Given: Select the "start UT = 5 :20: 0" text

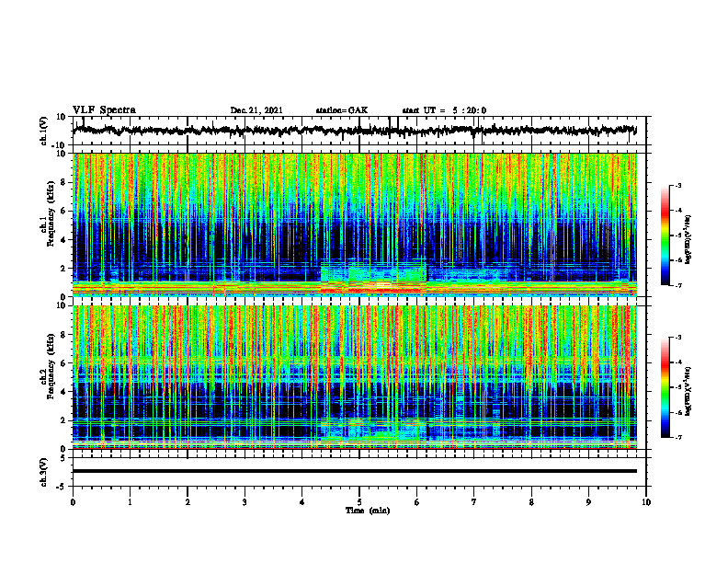Looking at the screenshot, I should pos(444,110).
